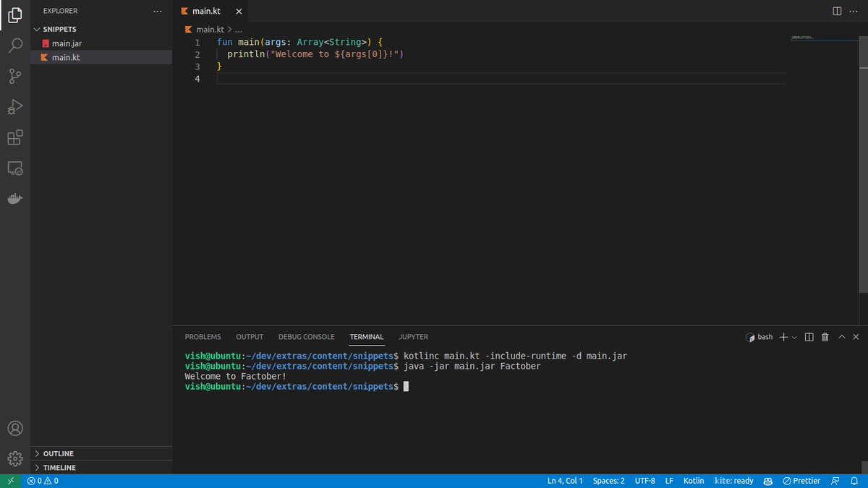Open the Docker sidebar icon
Image resolution: width=868 pixels, height=488 pixels.
tap(15, 199)
